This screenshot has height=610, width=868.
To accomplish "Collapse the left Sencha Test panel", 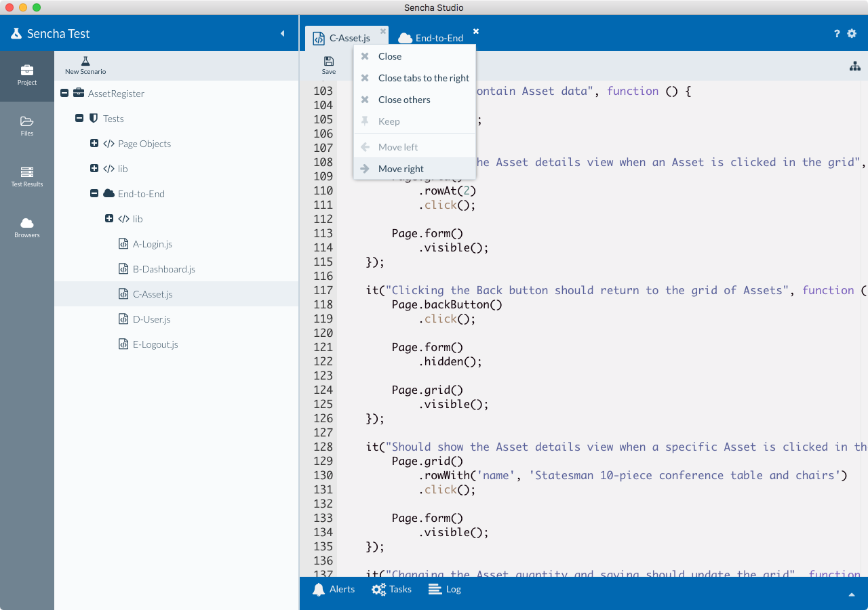I will click(283, 33).
